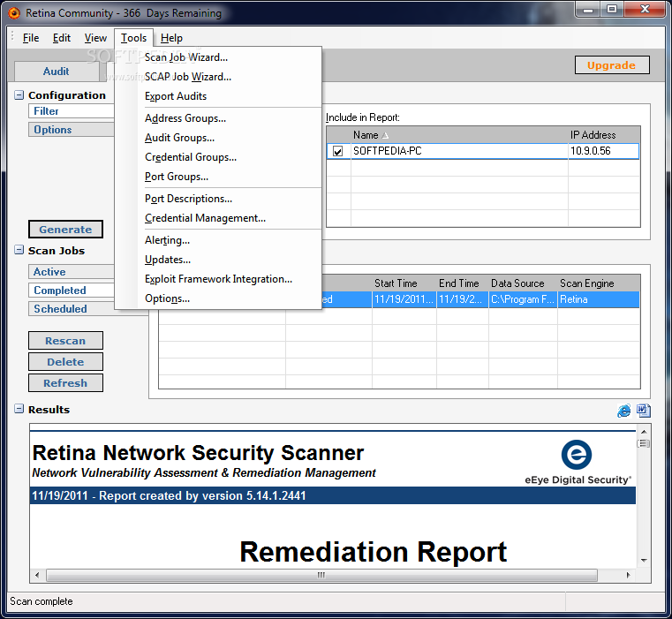Open Audit Groups menu item
Screen dimensions: 672x619
pos(218,138)
